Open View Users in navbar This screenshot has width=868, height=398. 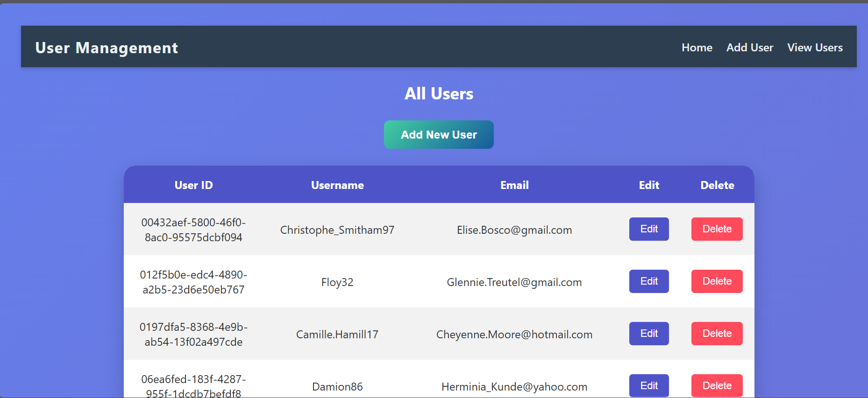(815, 48)
